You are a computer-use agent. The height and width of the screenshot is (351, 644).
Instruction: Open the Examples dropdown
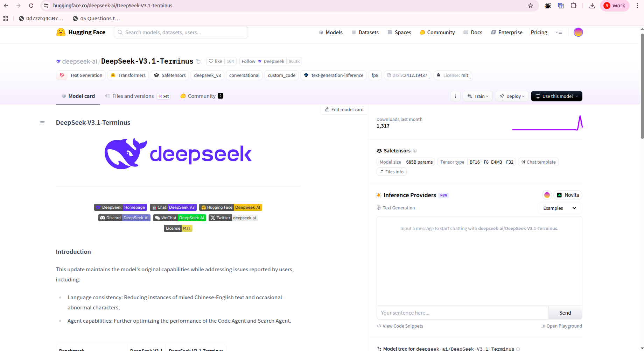[559, 208]
